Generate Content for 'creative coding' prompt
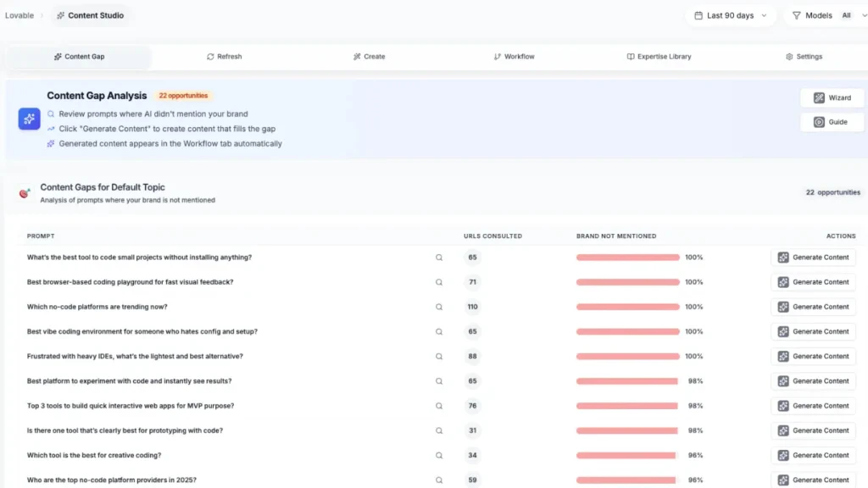The image size is (868, 488). [x=813, y=455]
